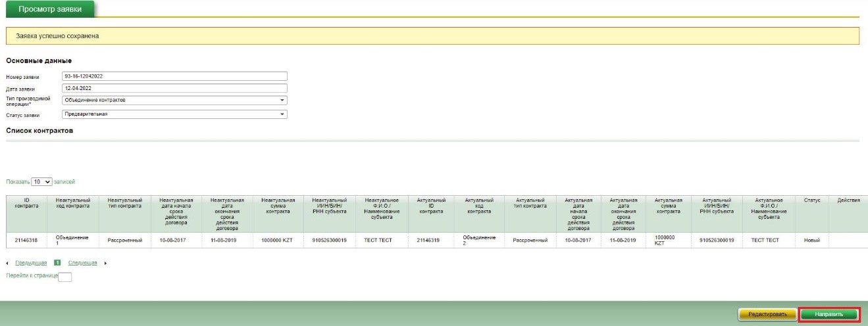Image resolution: width=868 pixels, height=326 pixels.
Task: Click the Номер заявки input field
Action: (174, 76)
